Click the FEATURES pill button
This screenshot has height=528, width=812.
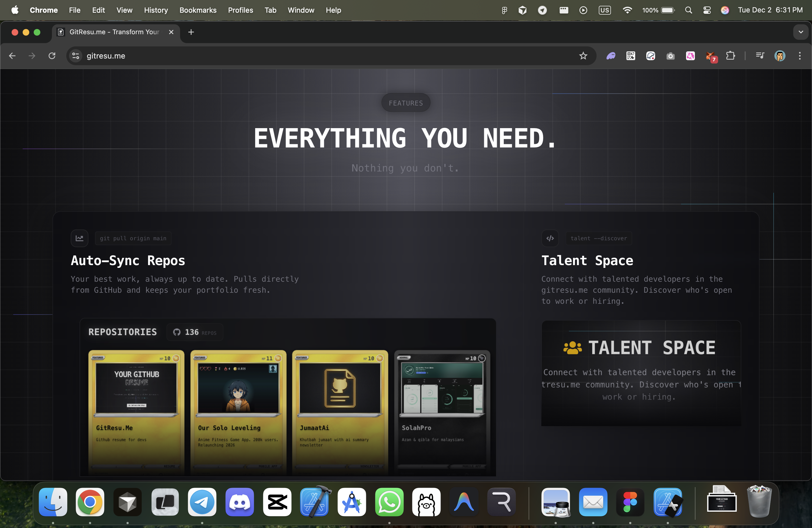tap(405, 103)
